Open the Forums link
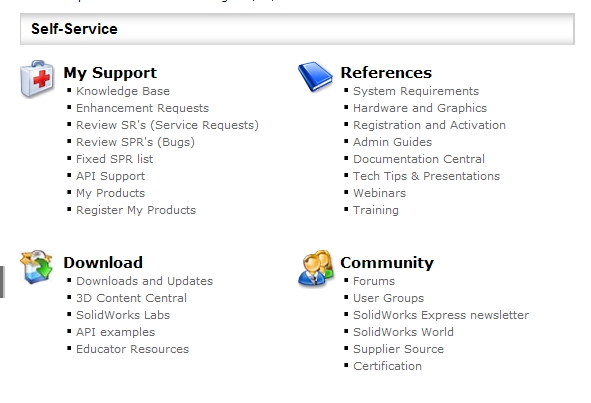The width and height of the screenshot is (591, 403). pos(374,281)
